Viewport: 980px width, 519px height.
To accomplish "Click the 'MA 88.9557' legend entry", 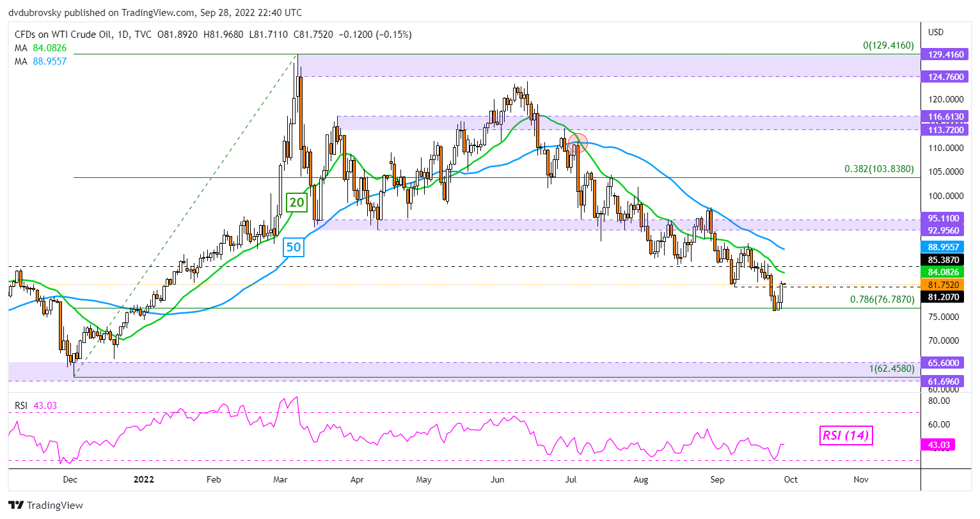I will click(40, 61).
